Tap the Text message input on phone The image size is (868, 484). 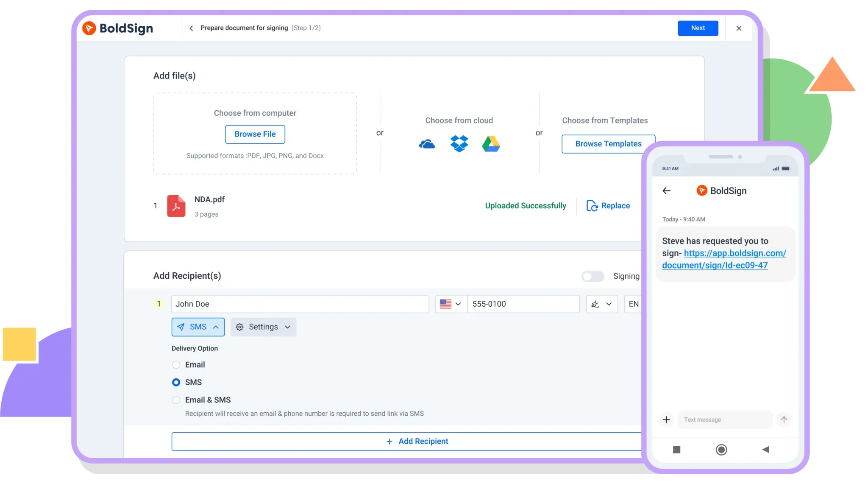coord(725,420)
